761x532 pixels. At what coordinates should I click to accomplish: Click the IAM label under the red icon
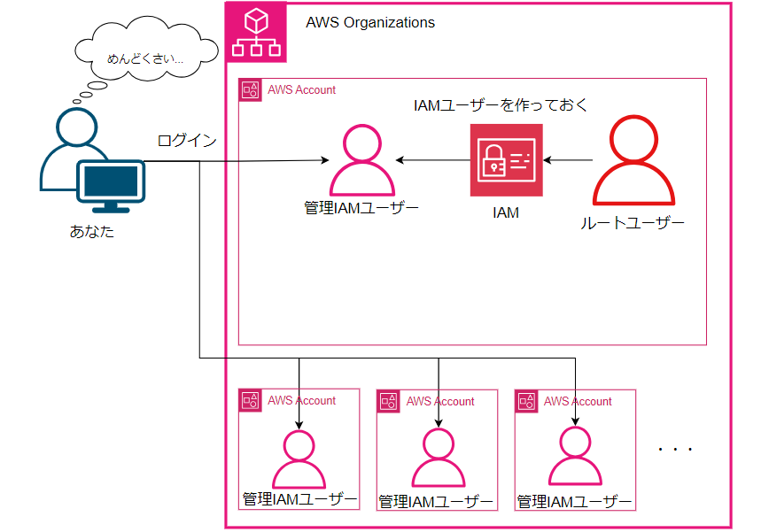pos(506,213)
